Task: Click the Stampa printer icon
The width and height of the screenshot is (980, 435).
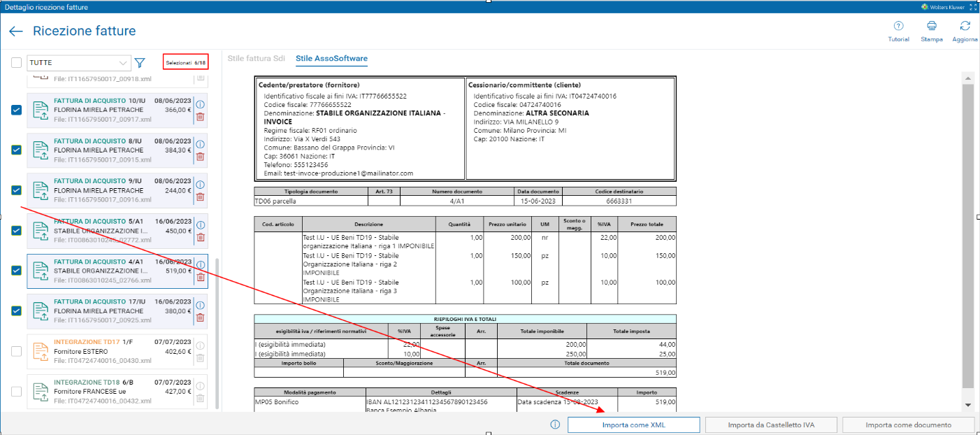Action: 932,26
